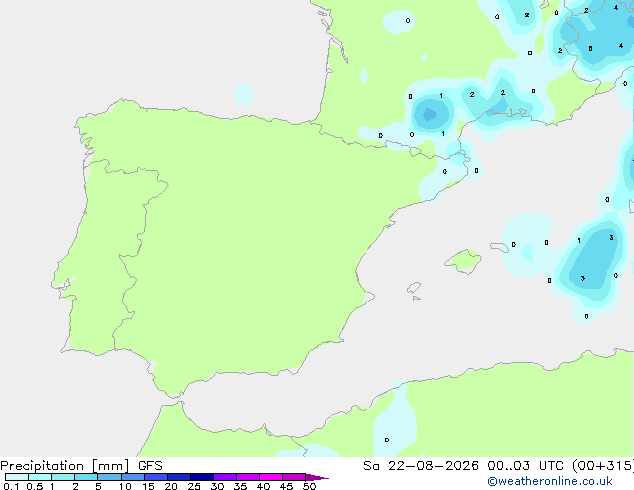Click the '25' legend scale label
The image size is (634, 490).
[x=194, y=486]
